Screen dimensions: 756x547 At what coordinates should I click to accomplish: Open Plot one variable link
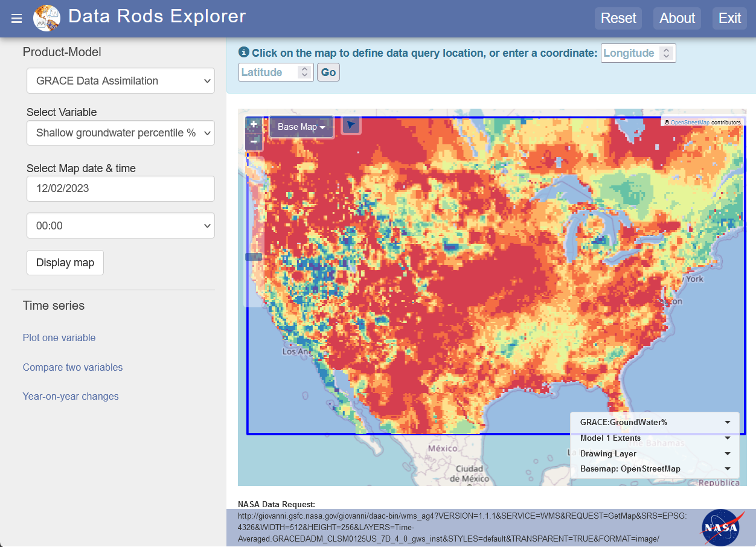point(59,337)
